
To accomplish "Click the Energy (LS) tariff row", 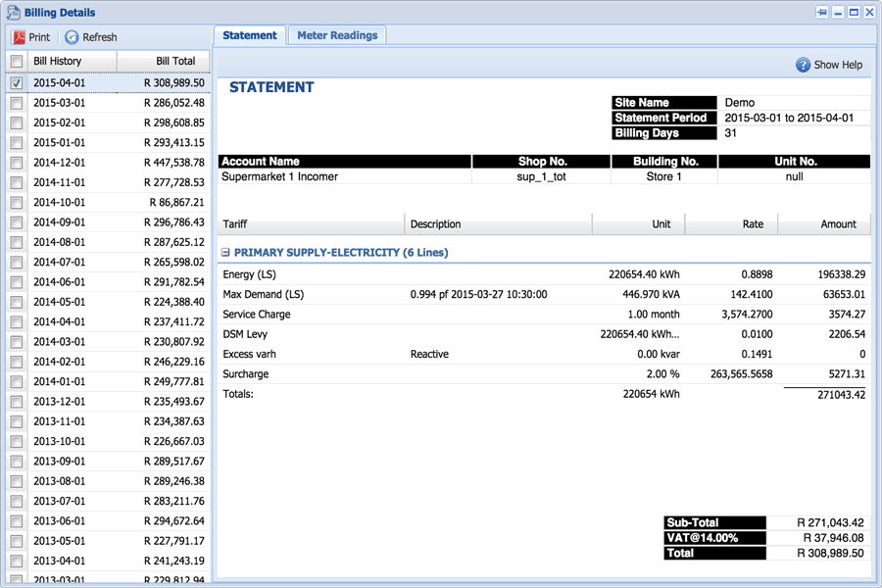I will click(x=544, y=274).
